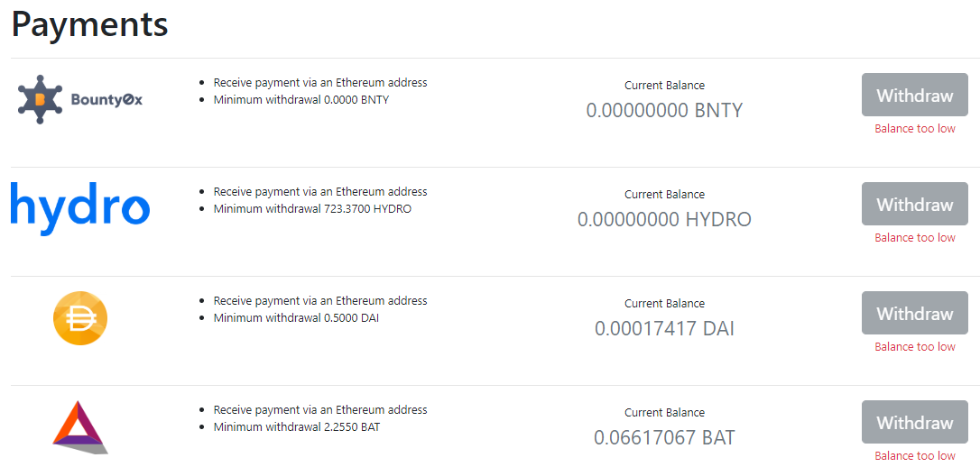Click the Balance too low warning under BNTY

pos(915,129)
